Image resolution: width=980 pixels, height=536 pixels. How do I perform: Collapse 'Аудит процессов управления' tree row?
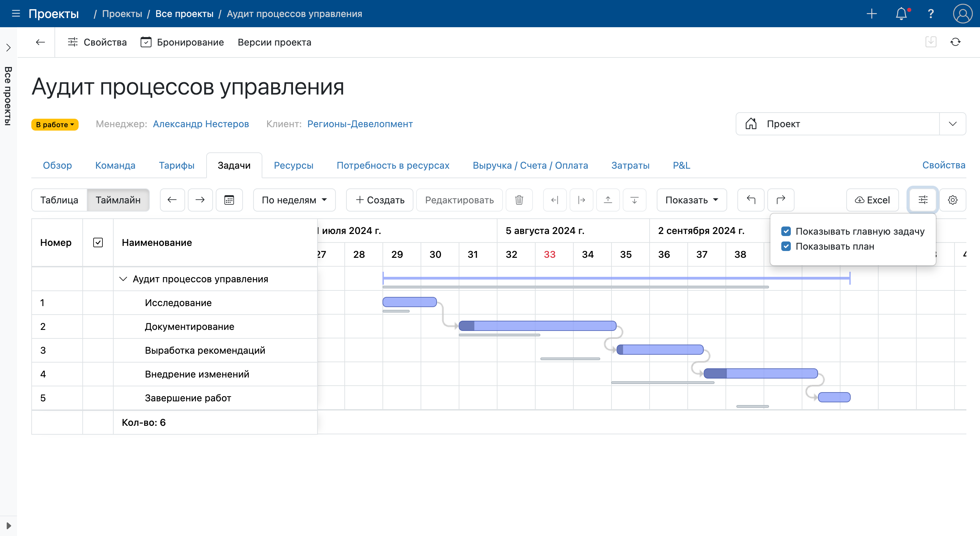tap(123, 279)
